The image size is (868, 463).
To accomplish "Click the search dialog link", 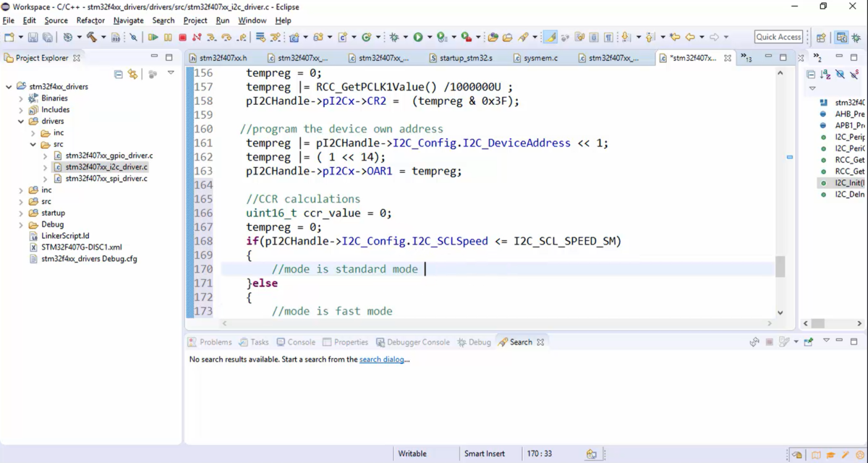I will pyautogui.click(x=382, y=360).
